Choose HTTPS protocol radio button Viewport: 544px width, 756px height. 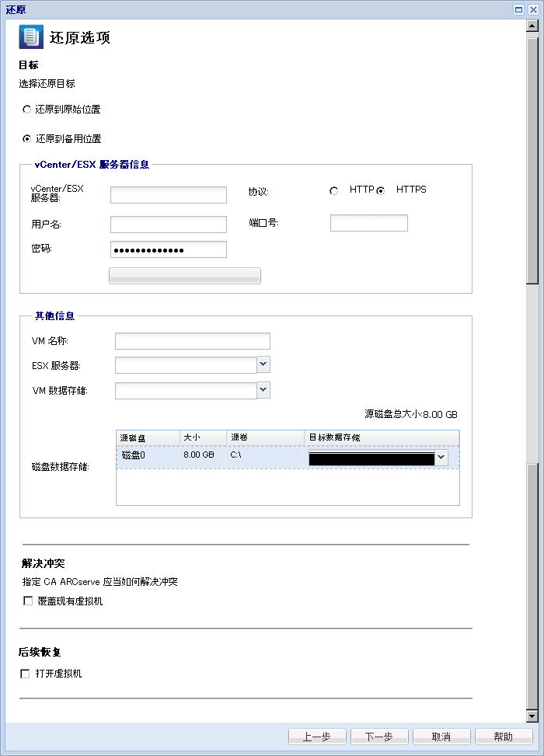tap(381, 191)
